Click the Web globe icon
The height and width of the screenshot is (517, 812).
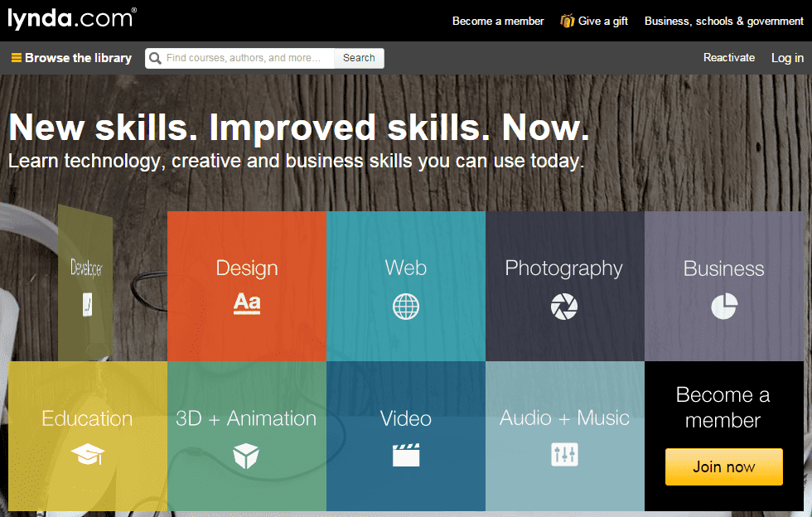[x=406, y=307]
